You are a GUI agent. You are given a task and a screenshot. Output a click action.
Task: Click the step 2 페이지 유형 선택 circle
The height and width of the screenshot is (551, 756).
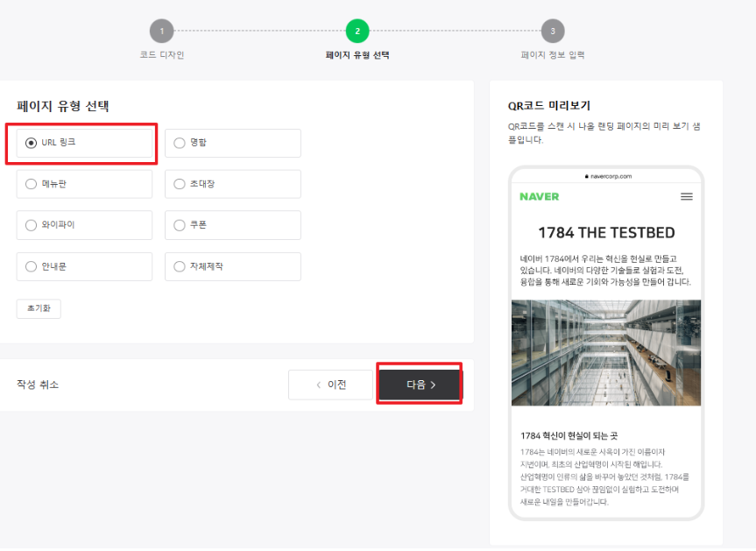click(x=357, y=30)
